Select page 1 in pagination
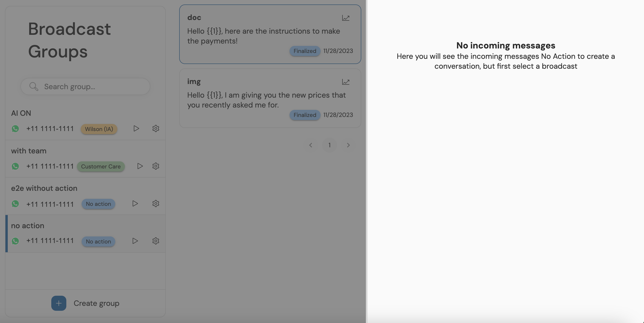644x323 pixels. click(x=329, y=145)
